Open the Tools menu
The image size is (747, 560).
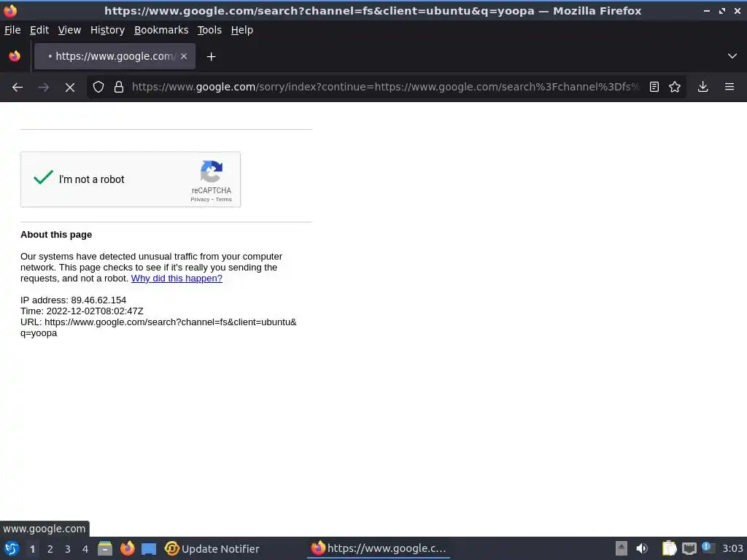tap(209, 30)
